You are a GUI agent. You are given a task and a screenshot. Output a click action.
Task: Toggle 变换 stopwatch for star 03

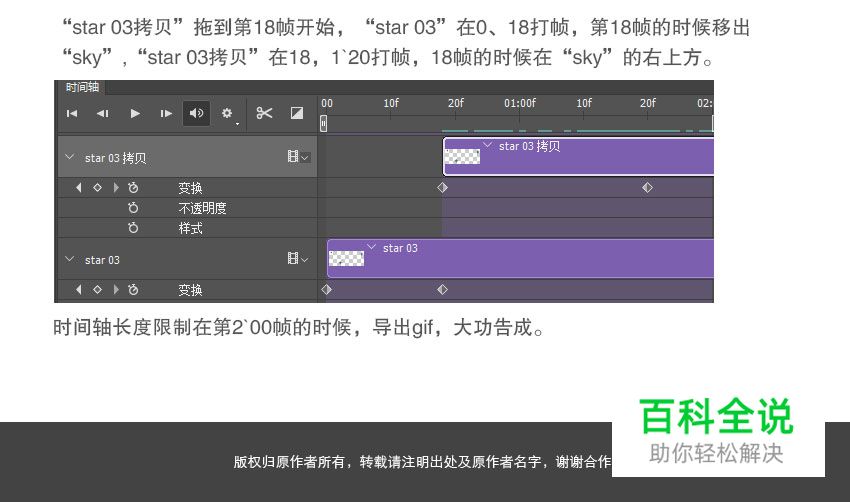(133, 289)
